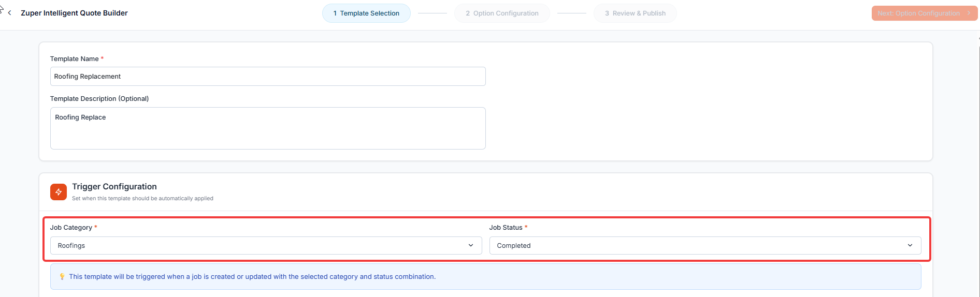This screenshot has height=297, width=980.
Task: Click the back arrow beside Zuper Intelligent Quote Builder
Action: pyautogui.click(x=10, y=13)
